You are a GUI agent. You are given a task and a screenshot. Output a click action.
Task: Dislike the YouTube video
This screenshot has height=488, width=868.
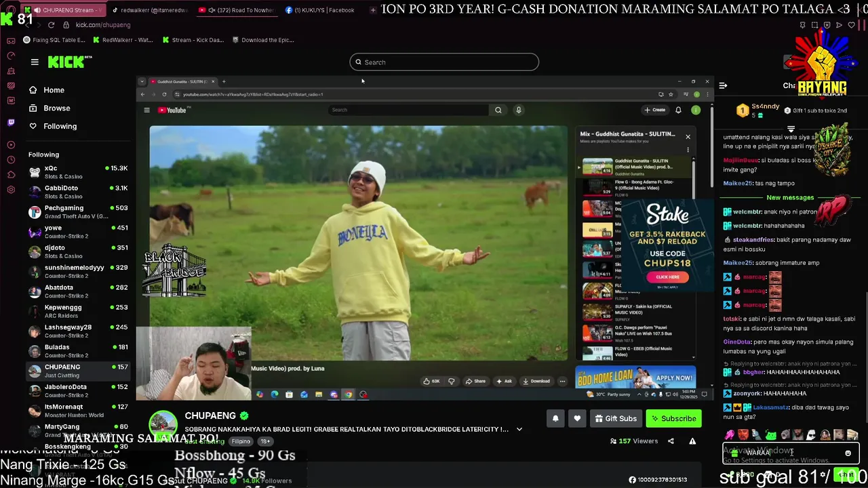coord(452,381)
